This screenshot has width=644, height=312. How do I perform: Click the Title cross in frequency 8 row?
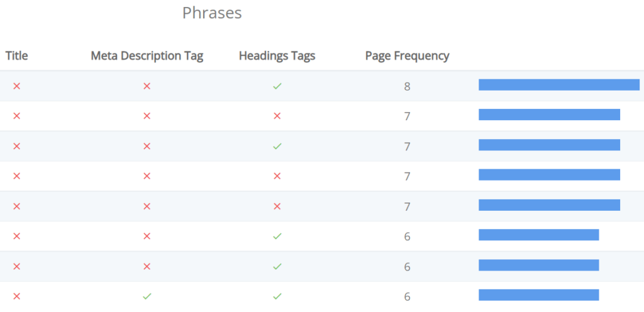pos(16,86)
